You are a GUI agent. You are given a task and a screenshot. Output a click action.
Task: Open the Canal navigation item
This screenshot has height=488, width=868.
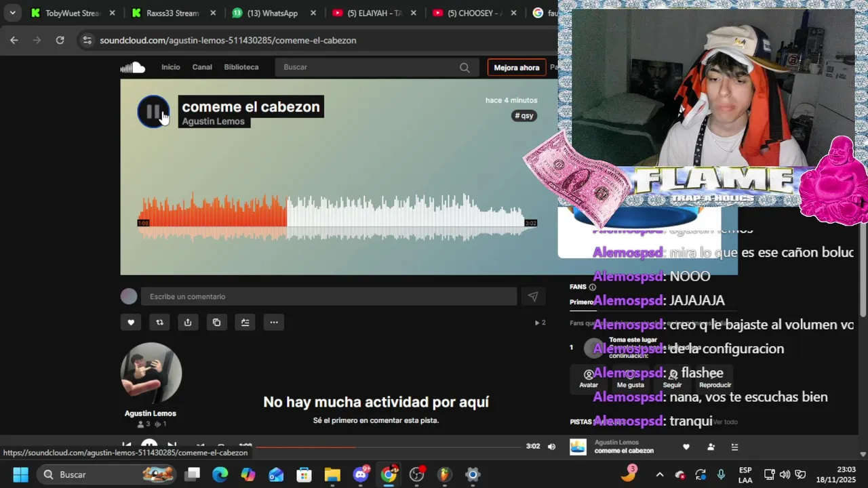(x=202, y=67)
